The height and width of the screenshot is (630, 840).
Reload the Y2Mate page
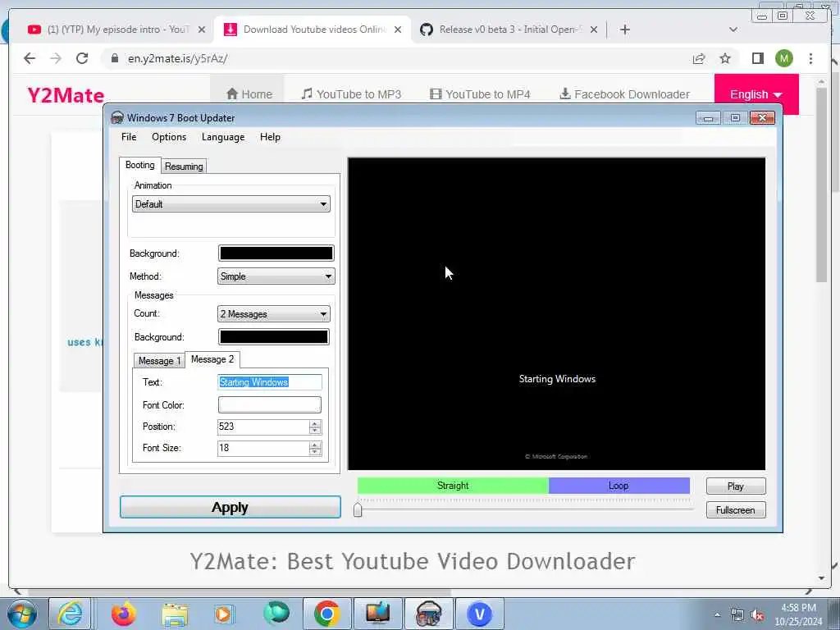[x=82, y=58]
